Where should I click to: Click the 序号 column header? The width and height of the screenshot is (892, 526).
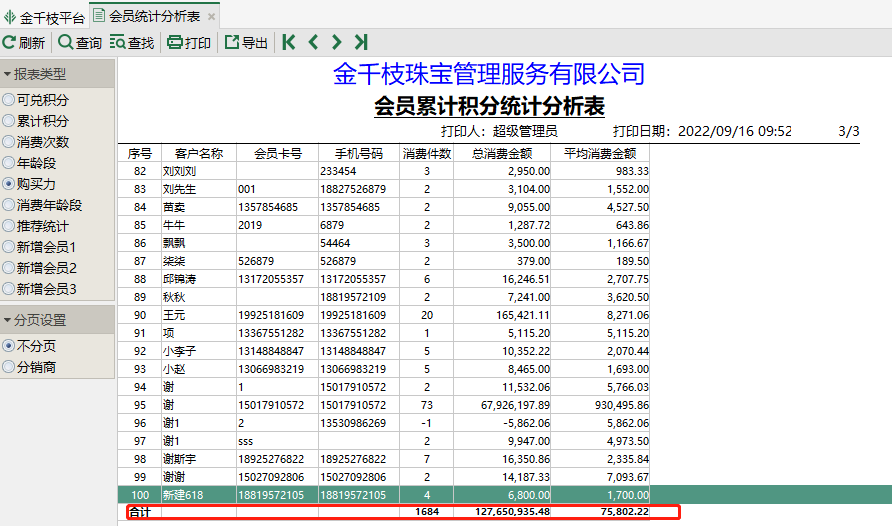(x=140, y=154)
